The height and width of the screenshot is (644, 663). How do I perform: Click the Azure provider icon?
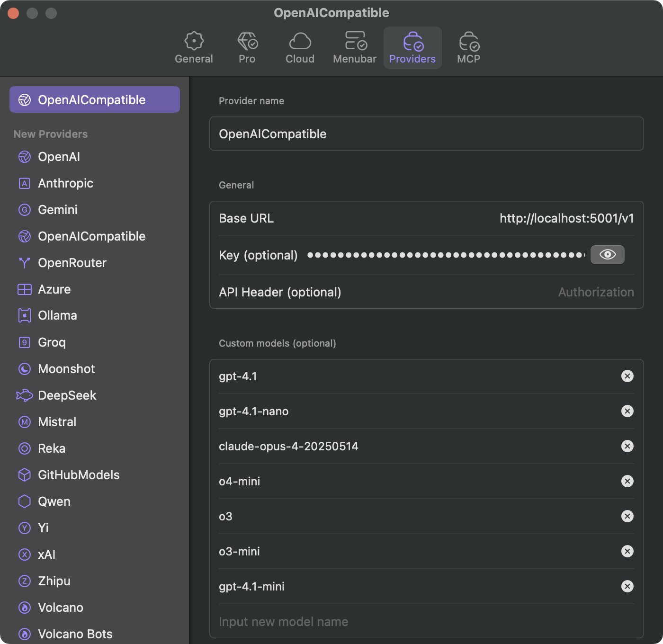(25, 289)
